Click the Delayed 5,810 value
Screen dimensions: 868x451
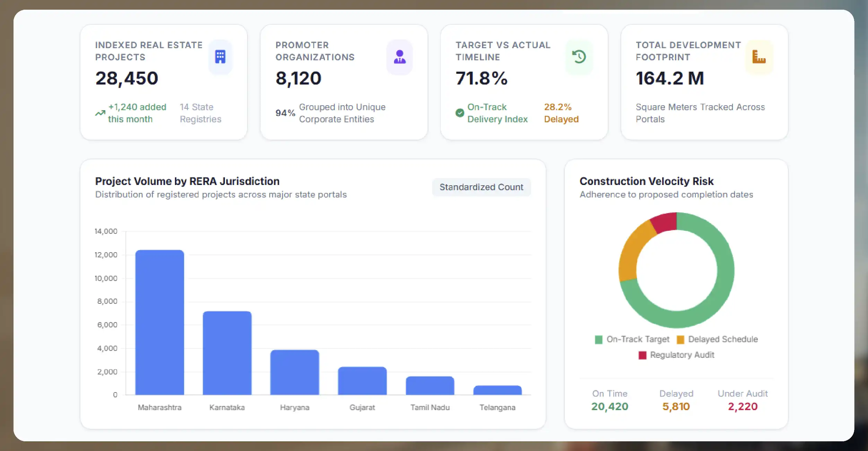pos(676,406)
